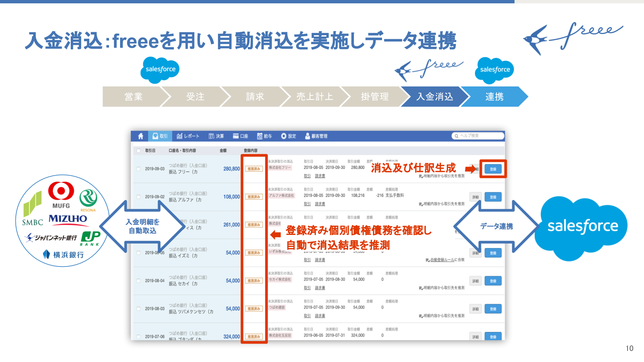The image size is (644, 362).
Task: Check the 2019-08-04 transaction row checkbox
Action: [139, 281]
